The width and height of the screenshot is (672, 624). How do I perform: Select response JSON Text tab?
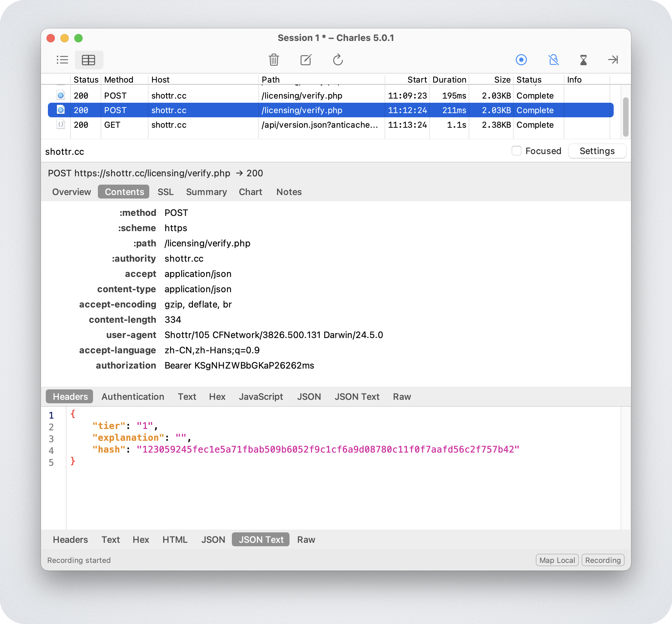(x=261, y=540)
